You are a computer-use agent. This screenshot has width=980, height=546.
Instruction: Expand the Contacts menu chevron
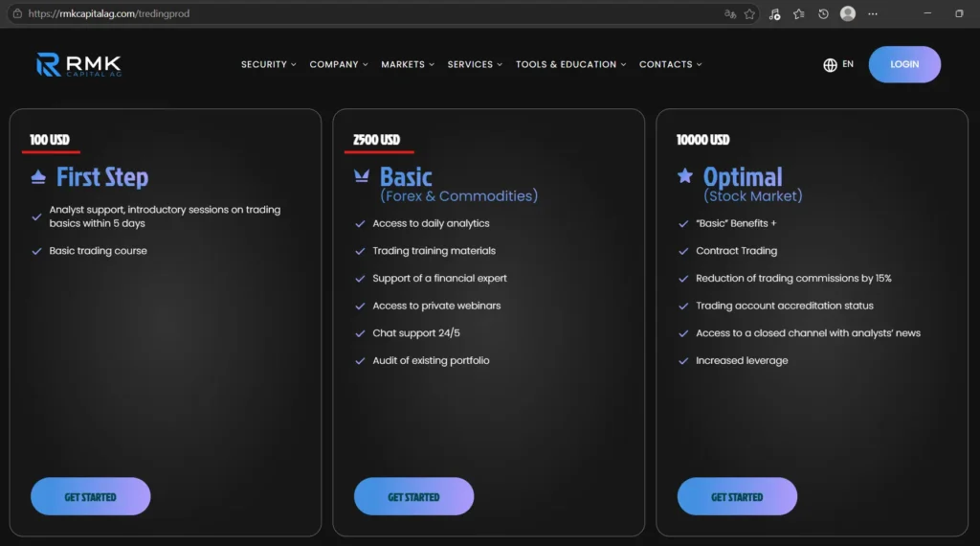700,64
